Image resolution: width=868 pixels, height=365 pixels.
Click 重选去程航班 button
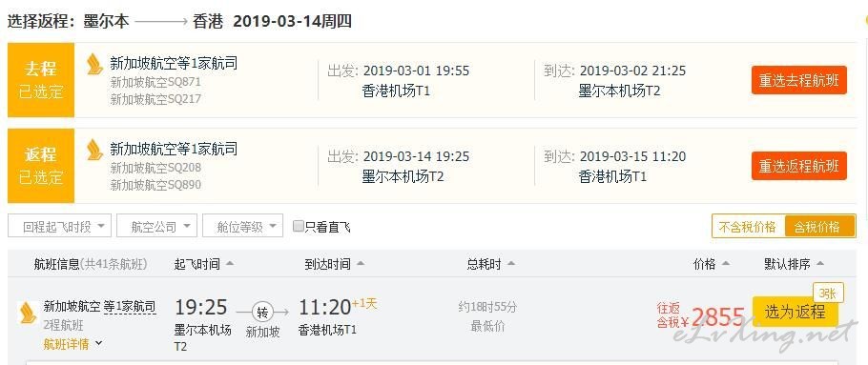(798, 80)
